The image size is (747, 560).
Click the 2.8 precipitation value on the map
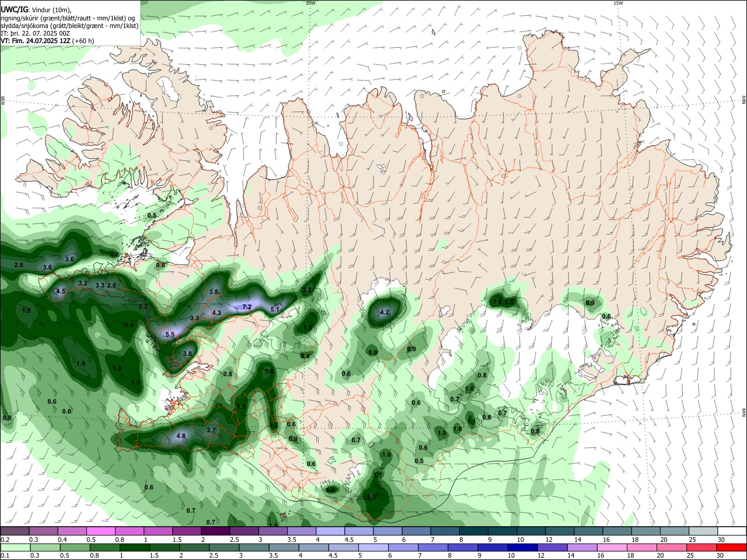pos(111,285)
